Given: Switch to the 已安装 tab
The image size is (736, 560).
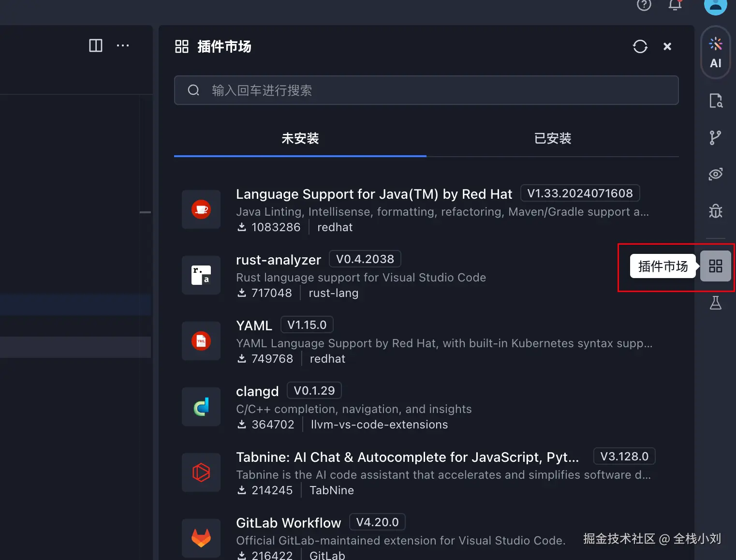Looking at the screenshot, I should [553, 139].
